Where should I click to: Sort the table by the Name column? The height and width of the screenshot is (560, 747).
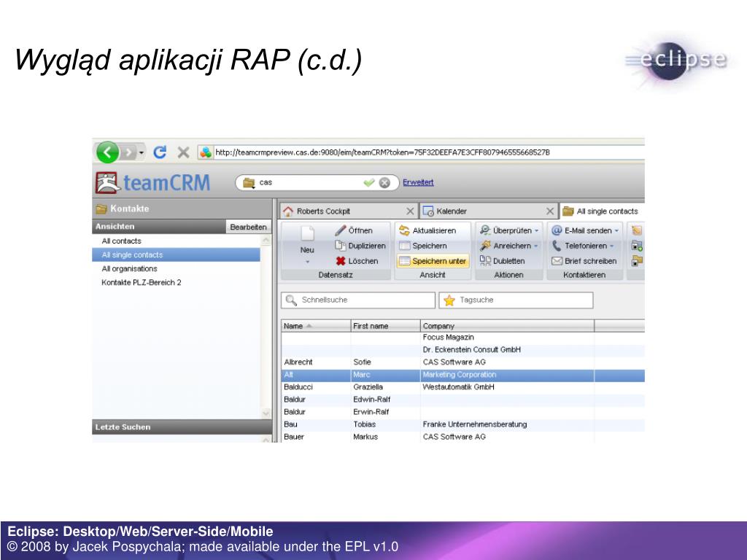coord(316,326)
